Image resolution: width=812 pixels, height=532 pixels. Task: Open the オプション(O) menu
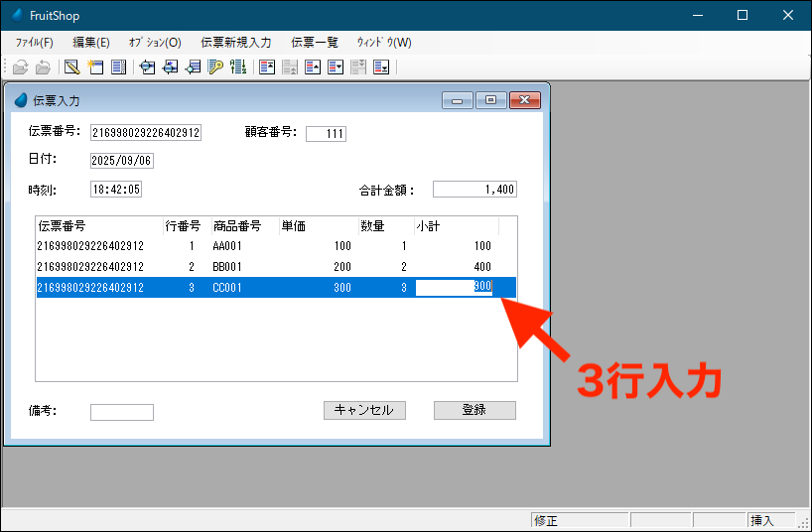click(155, 43)
